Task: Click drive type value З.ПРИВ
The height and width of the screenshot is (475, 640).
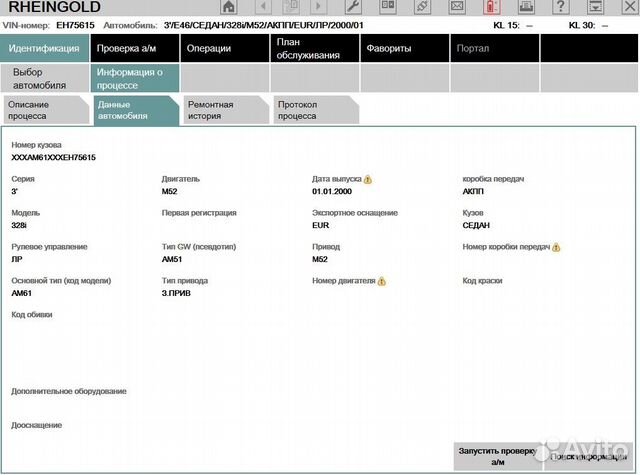Action: (176, 293)
